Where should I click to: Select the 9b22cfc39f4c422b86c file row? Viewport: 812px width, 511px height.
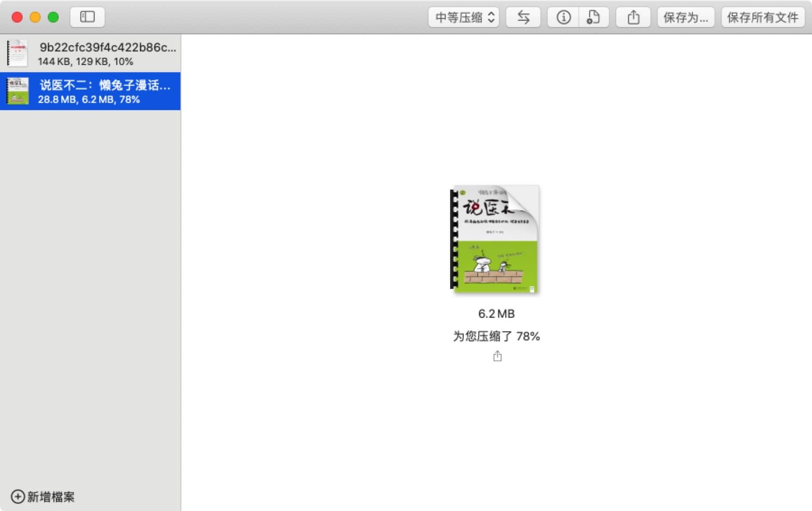90,53
